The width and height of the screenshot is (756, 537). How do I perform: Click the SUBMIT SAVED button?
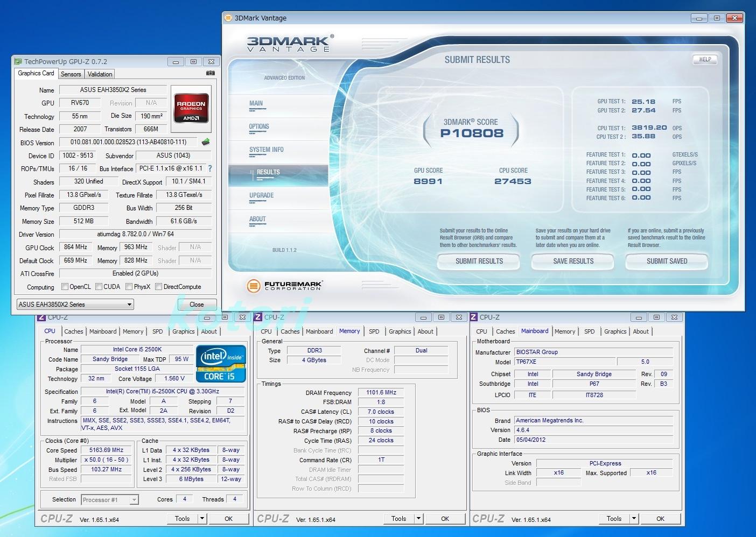click(667, 261)
